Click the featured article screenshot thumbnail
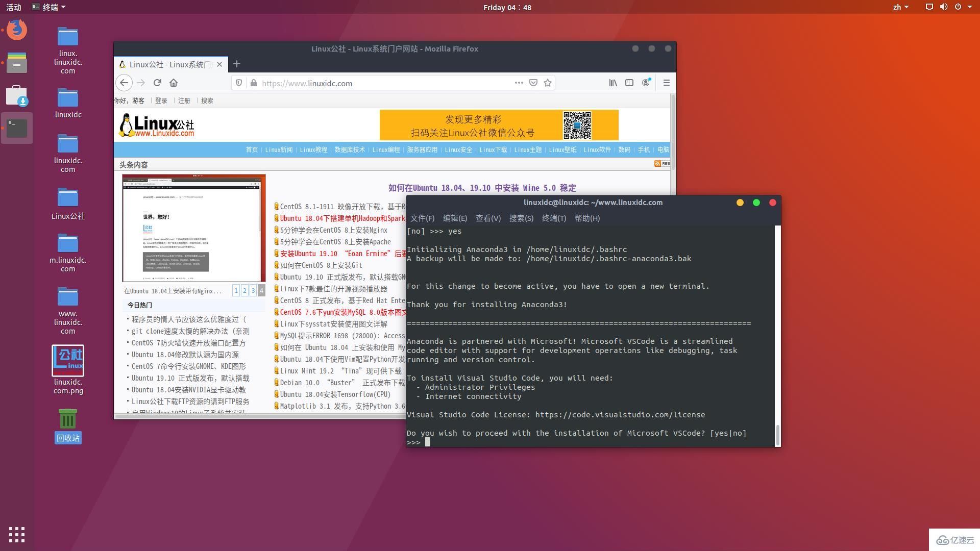The image size is (980, 551). (194, 228)
